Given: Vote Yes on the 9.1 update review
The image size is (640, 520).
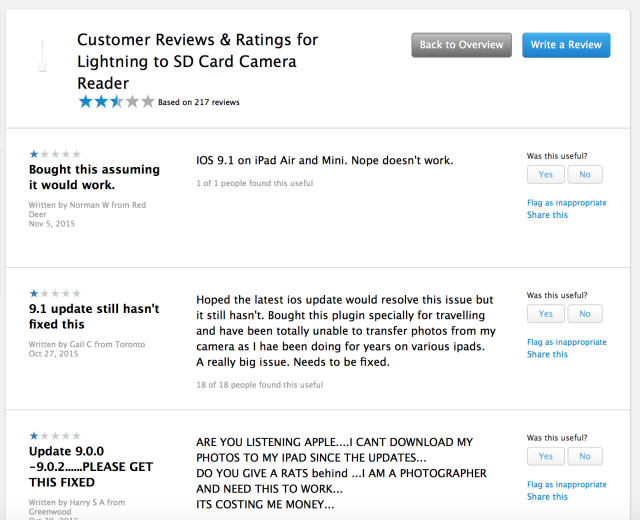Looking at the screenshot, I should pyautogui.click(x=546, y=313).
